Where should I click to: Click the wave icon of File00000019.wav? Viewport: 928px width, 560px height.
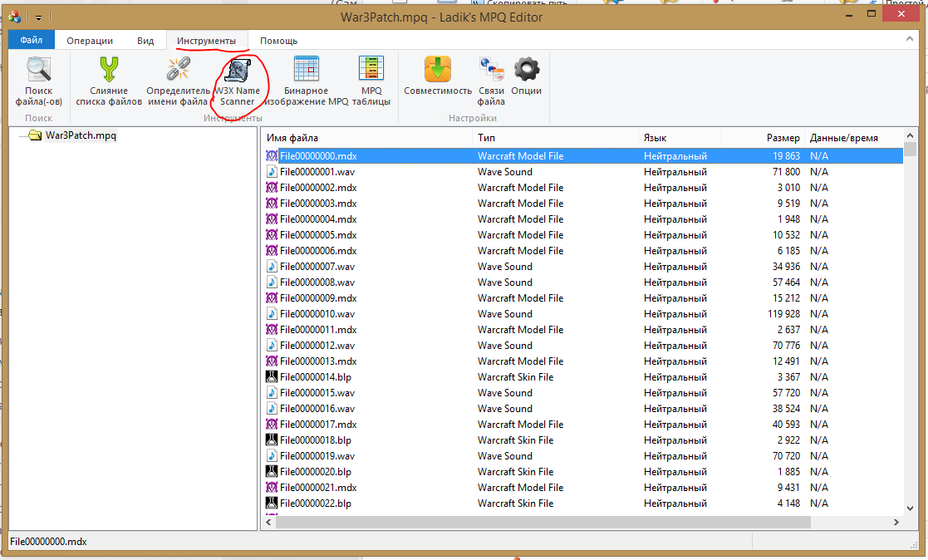pyautogui.click(x=272, y=456)
